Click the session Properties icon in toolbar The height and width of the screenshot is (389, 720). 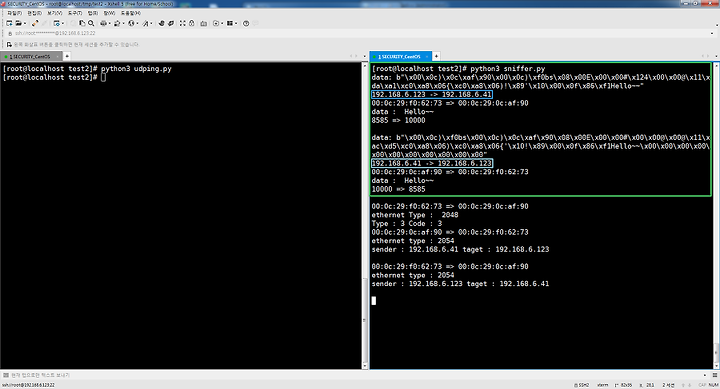click(56, 23)
